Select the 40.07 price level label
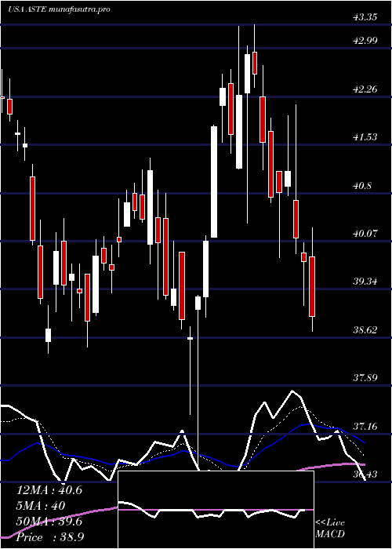The width and height of the screenshot is (392, 549). point(365,233)
